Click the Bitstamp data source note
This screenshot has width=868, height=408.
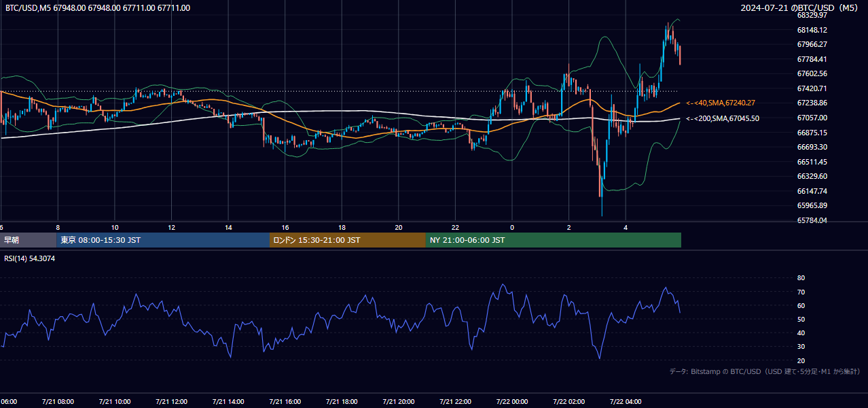point(765,371)
